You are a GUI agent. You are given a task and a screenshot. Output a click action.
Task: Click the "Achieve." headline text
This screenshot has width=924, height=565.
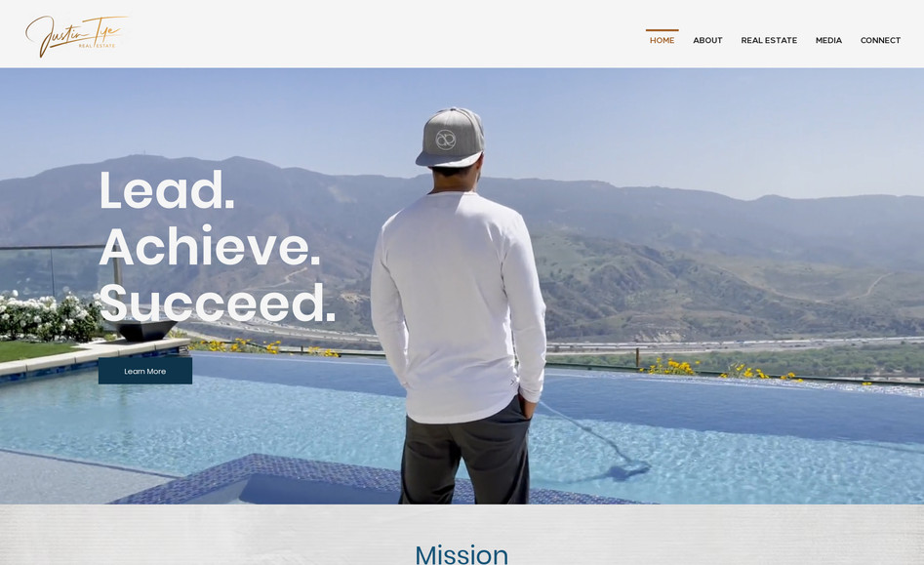[210, 246]
